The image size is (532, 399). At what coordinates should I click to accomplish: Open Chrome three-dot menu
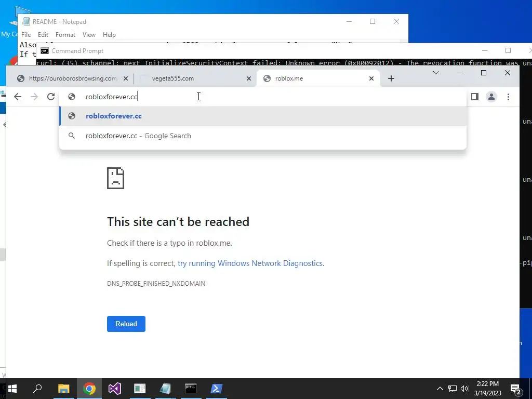[508, 97]
